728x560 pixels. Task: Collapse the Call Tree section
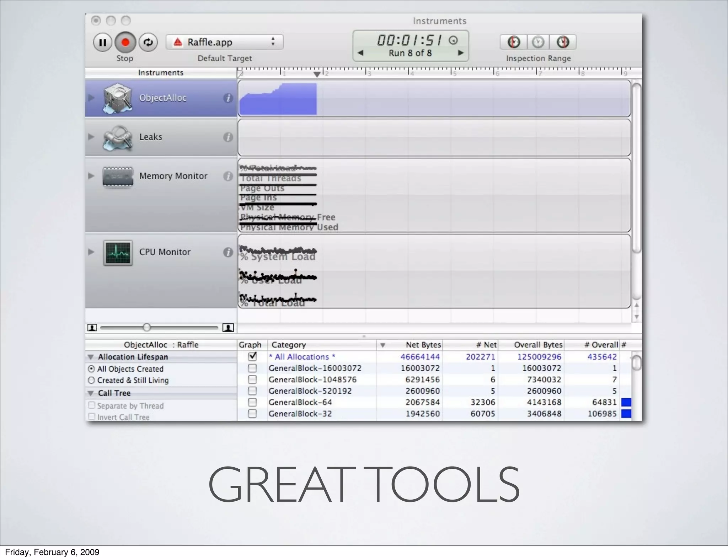(x=91, y=393)
